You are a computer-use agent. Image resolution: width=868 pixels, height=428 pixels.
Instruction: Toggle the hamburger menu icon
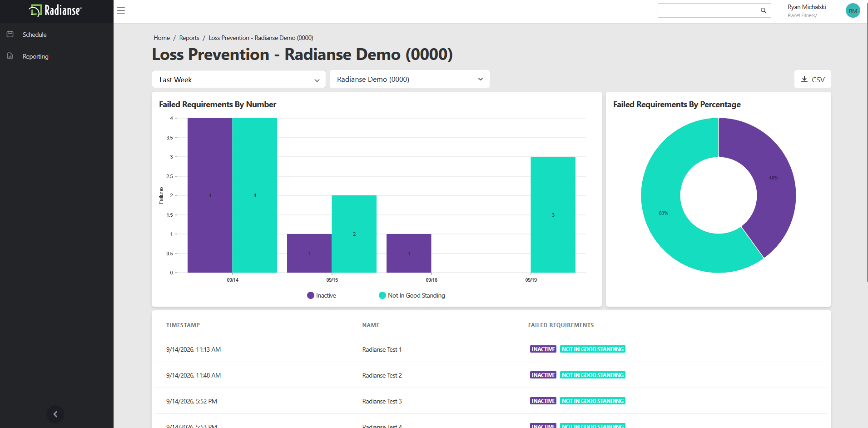[x=121, y=10]
